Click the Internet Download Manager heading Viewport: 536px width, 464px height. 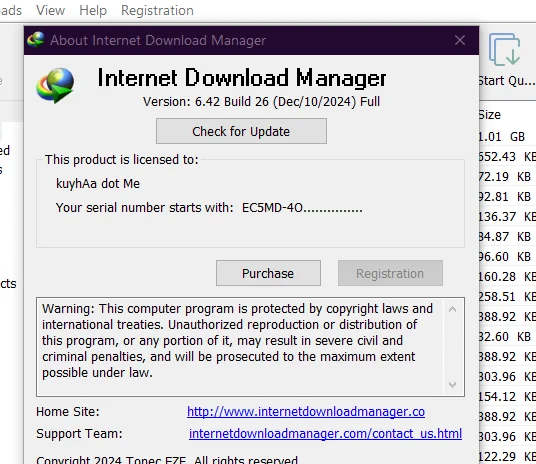point(242,78)
